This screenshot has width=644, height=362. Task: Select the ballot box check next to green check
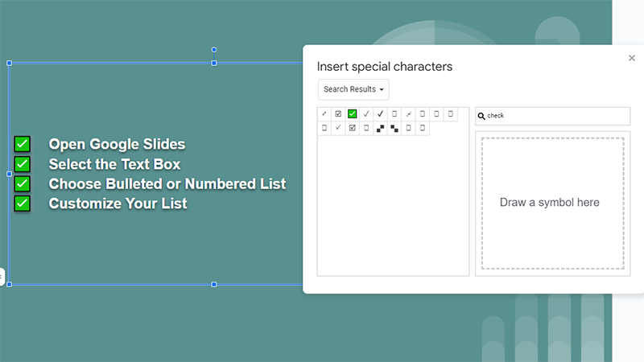point(338,113)
